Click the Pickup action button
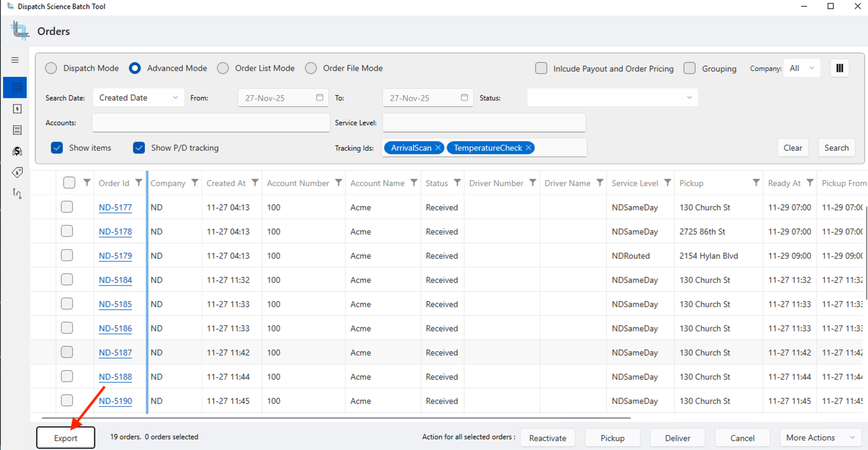The image size is (868, 450). click(613, 438)
